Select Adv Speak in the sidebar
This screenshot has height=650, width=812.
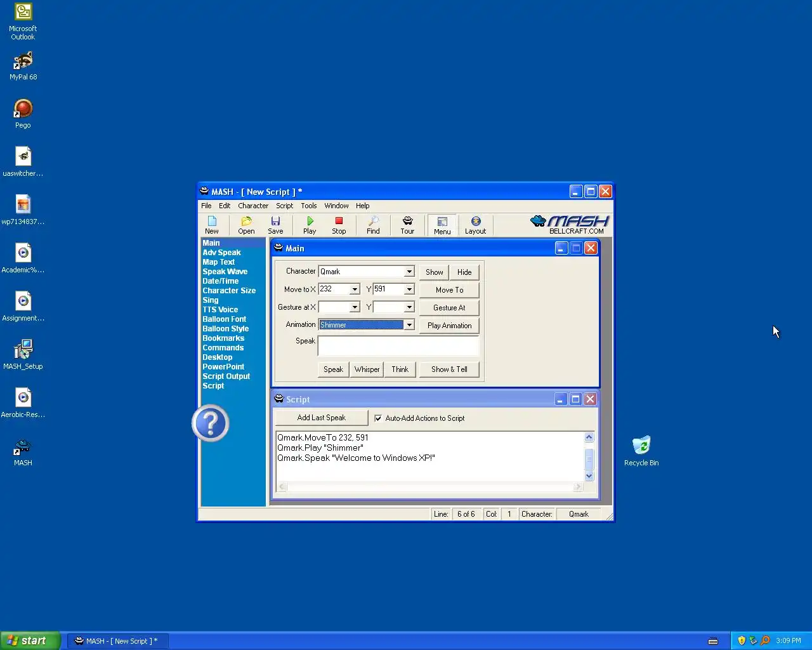coord(221,253)
